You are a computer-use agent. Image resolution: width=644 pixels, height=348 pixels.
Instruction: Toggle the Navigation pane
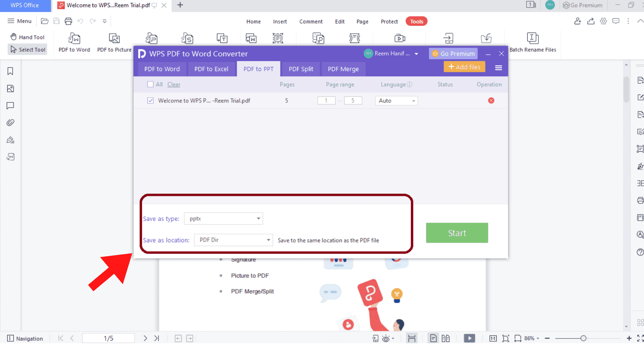click(x=25, y=338)
